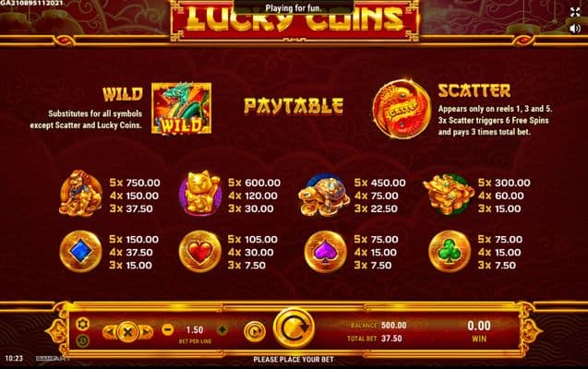Click the dragon Wild symbol
588x369 pixels.
(182, 108)
